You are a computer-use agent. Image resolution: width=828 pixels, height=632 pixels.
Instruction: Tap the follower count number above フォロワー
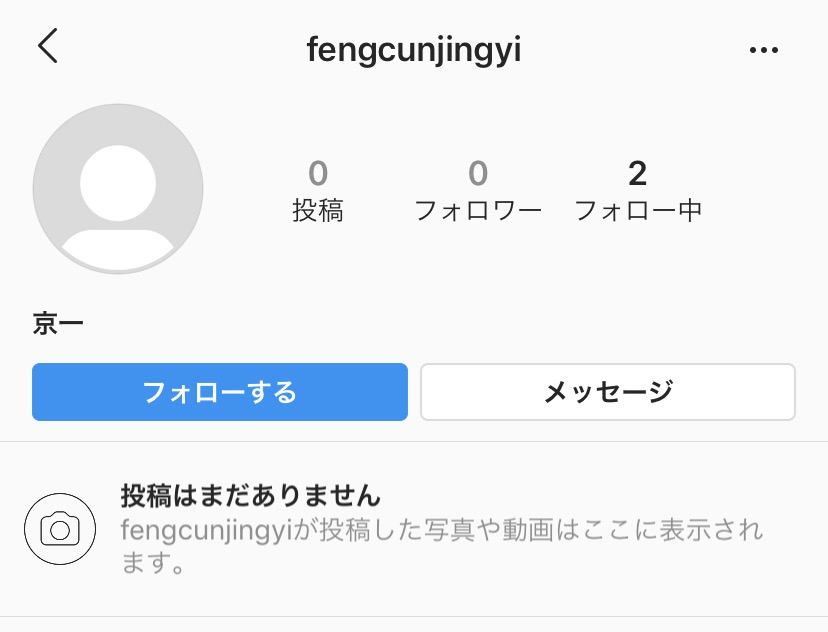click(478, 174)
